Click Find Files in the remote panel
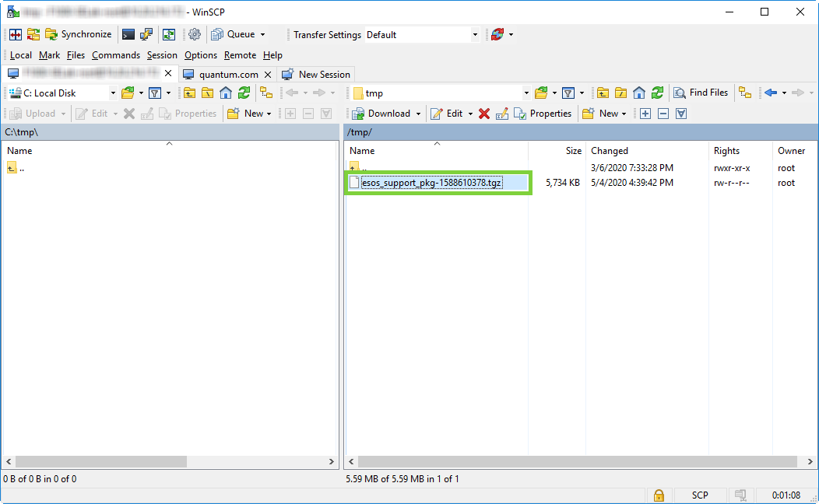819x504 pixels. tap(701, 93)
